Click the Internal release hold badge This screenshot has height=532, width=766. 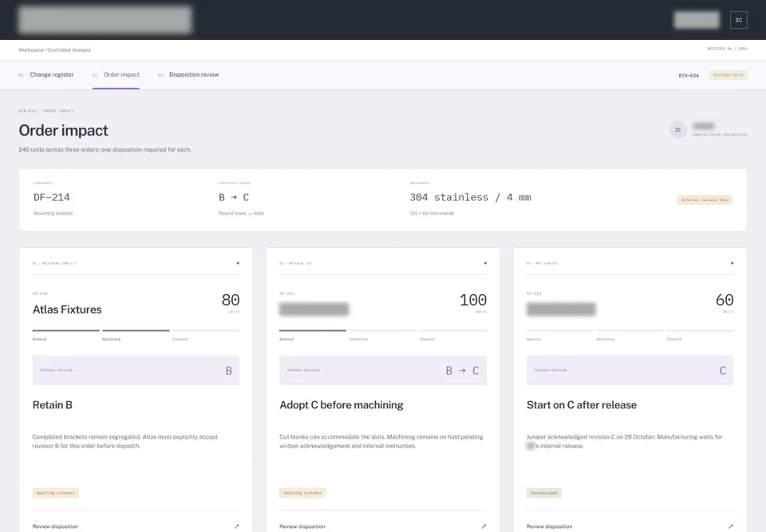[x=705, y=200]
